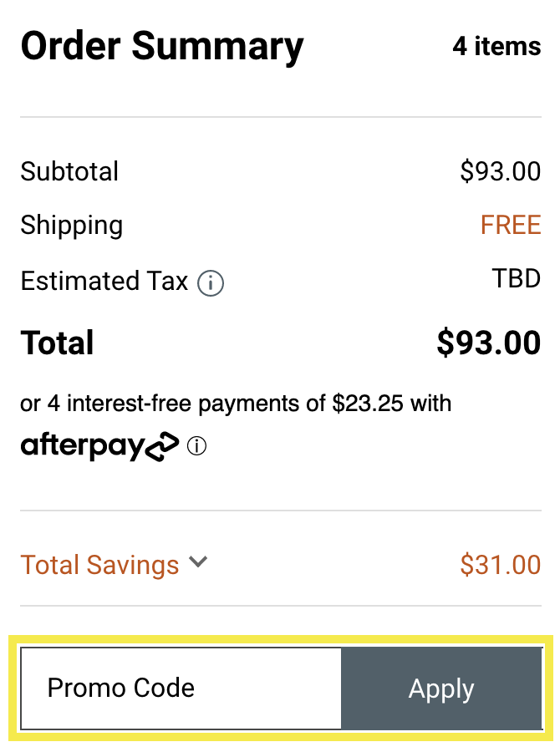560x752 pixels.
Task: Click the bold $93.00 total amount
Action: (488, 343)
